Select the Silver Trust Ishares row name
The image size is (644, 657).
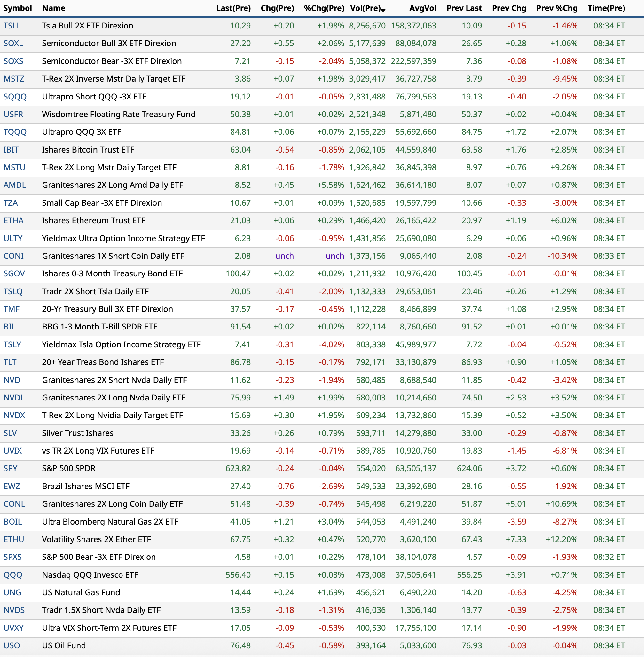tap(77, 433)
